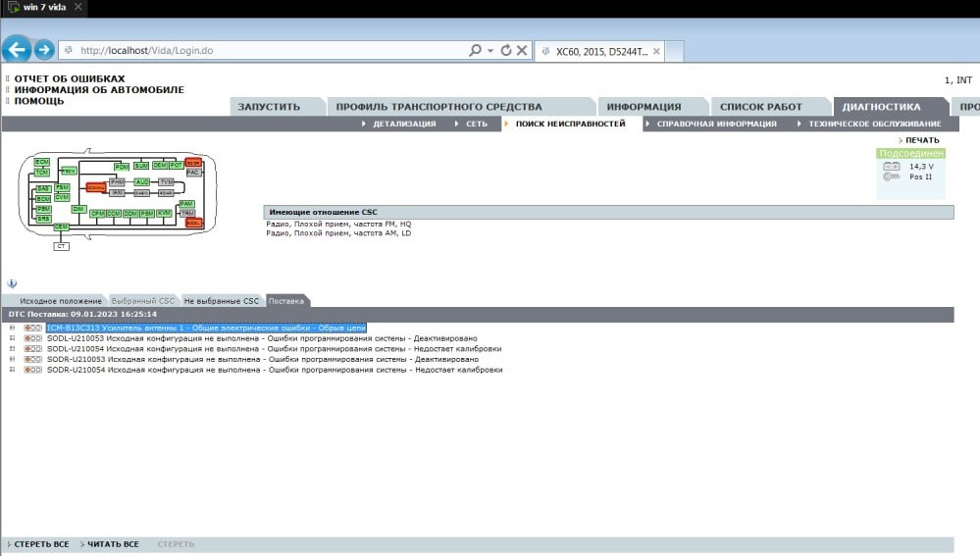Click the browser address bar

click(x=265, y=50)
